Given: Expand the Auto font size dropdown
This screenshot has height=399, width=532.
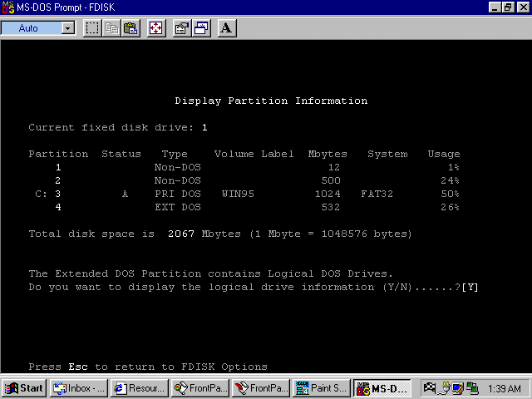Looking at the screenshot, I should pos(68,28).
